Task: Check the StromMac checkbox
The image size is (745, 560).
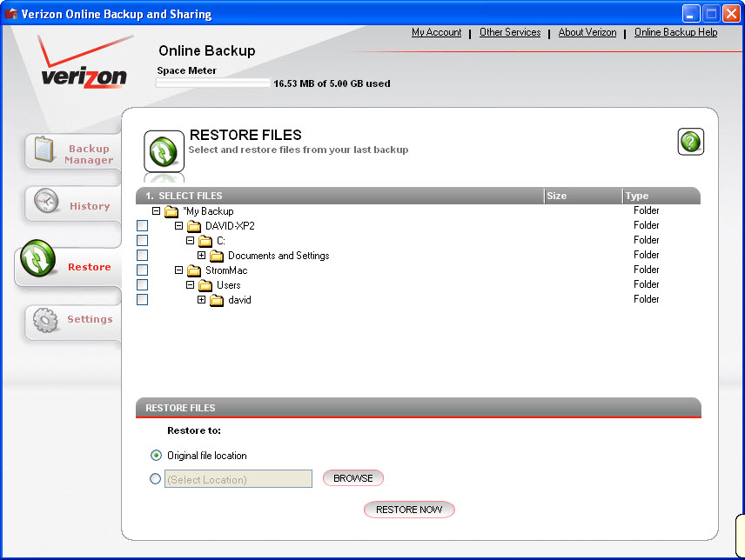Action: (142, 270)
